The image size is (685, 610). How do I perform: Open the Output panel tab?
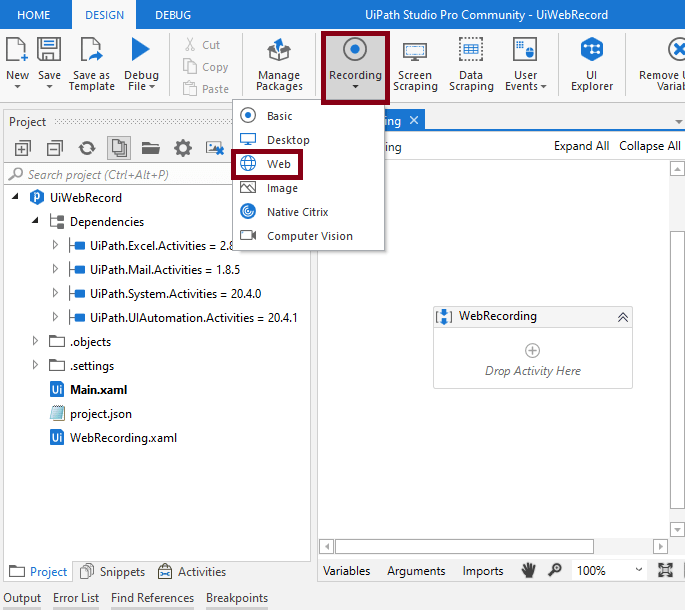(x=22, y=598)
